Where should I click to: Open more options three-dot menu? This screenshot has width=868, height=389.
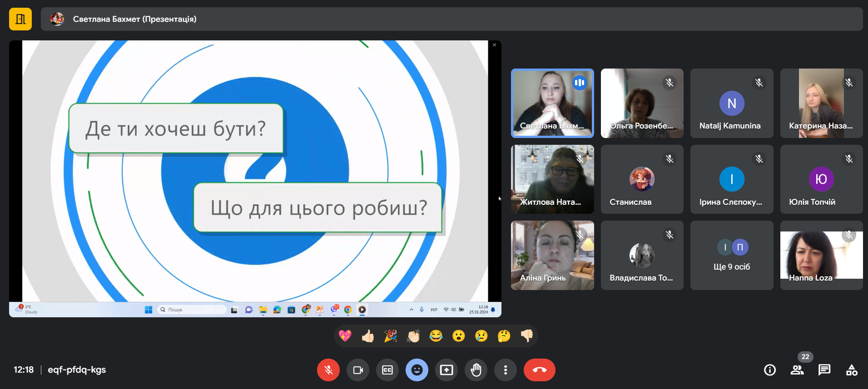point(506,370)
